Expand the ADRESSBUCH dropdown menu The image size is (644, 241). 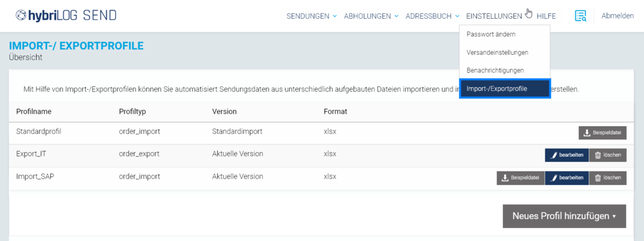pyautogui.click(x=432, y=16)
